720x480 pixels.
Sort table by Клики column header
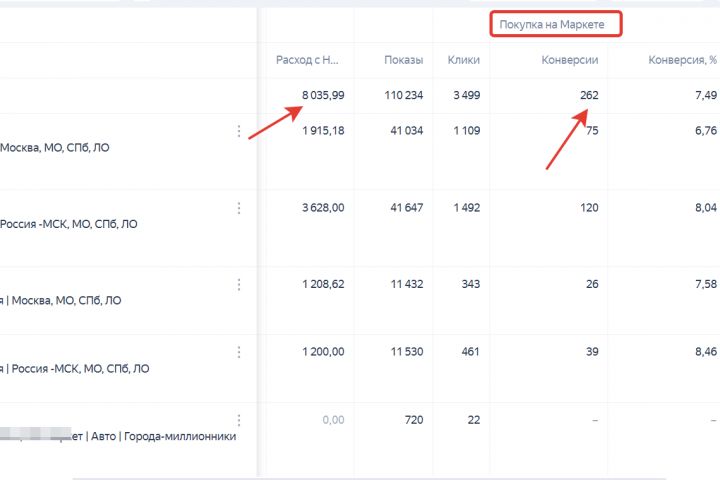tap(464, 60)
